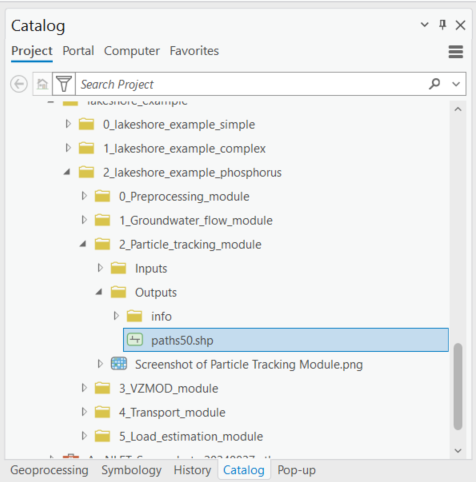Open search options dropdown arrow
The width and height of the screenshot is (476, 482).
(456, 84)
